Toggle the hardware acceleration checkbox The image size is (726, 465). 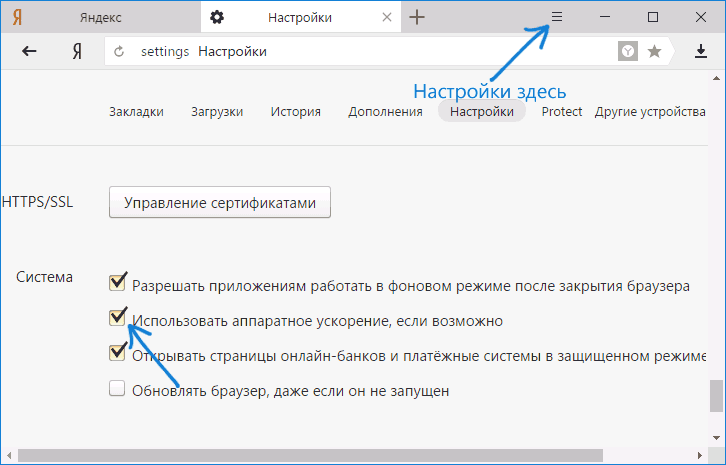[118, 319]
